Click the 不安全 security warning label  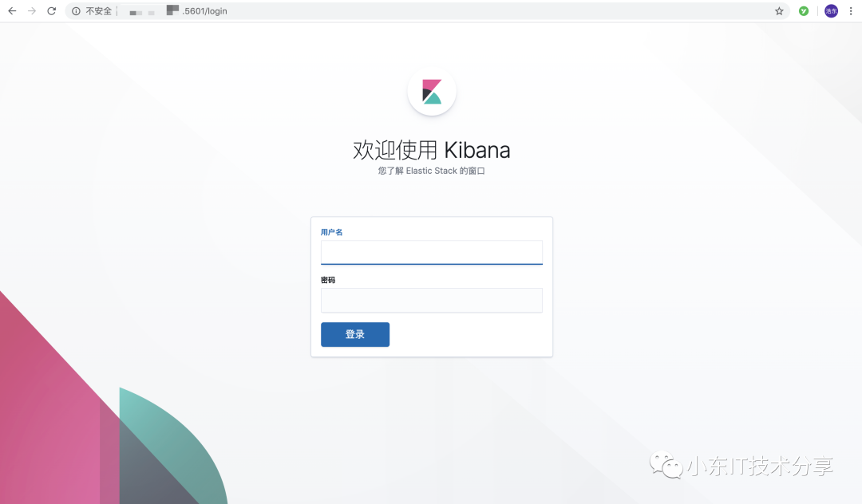98,11
